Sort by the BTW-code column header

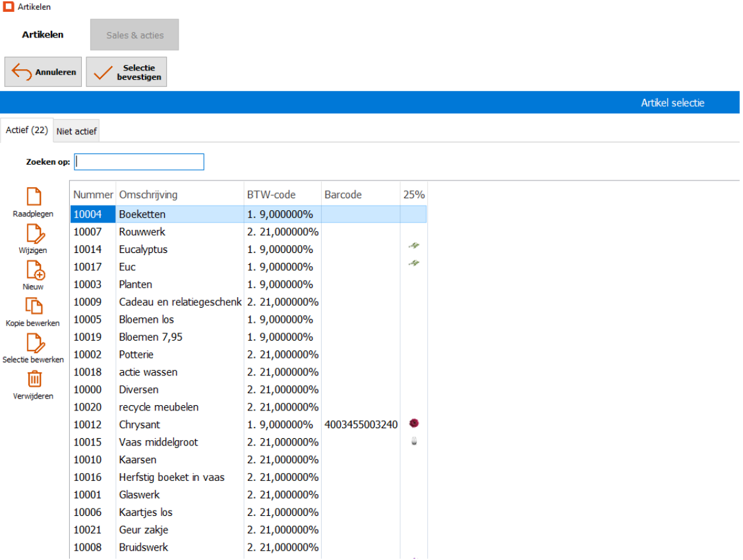[x=271, y=194]
